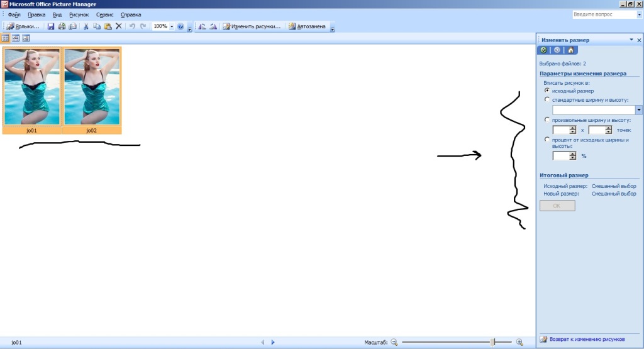The height and width of the screenshot is (349, 644).
Task: Open the 'Рисунок' menu
Action: [79, 14]
